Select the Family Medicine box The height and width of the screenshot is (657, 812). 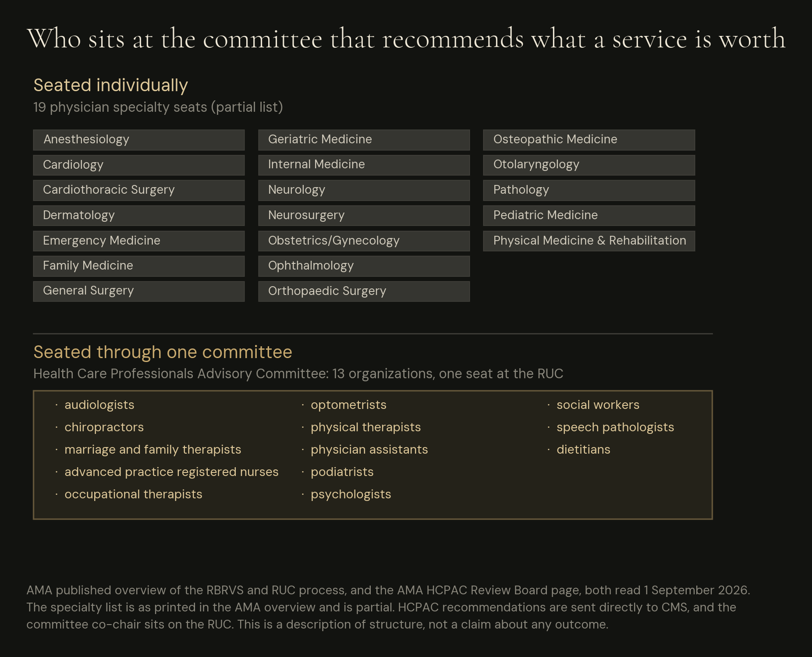[138, 266]
